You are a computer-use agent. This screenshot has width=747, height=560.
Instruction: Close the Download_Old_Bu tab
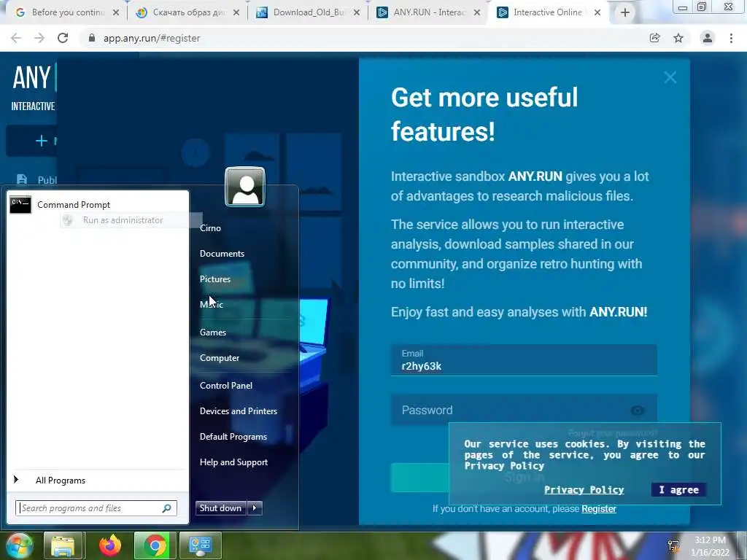(x=356, y=13)
